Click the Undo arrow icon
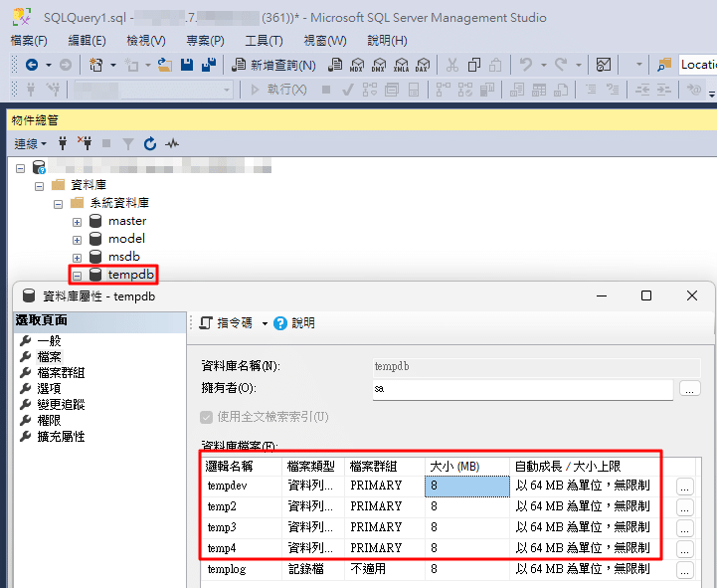The image size is (717, 588). tap(526, 65)
